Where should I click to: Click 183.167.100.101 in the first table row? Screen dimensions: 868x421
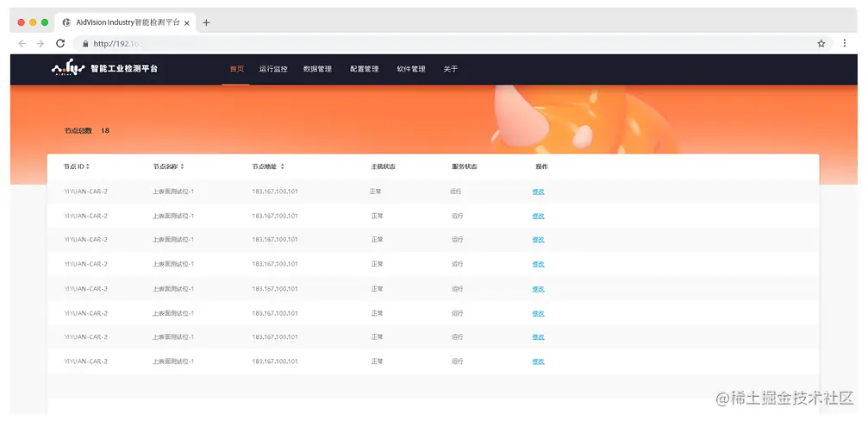tap(275, 192)
